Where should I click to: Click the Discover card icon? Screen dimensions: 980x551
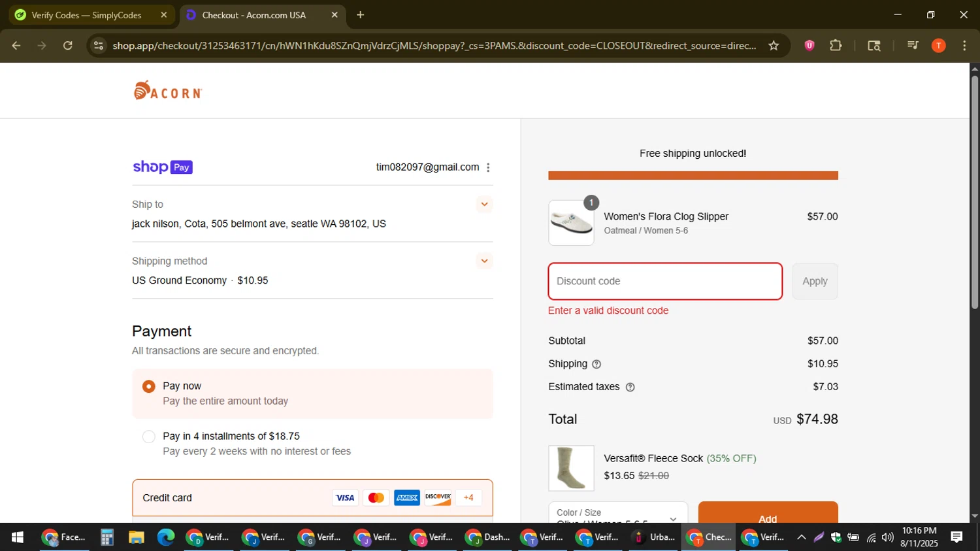point(438,498)
